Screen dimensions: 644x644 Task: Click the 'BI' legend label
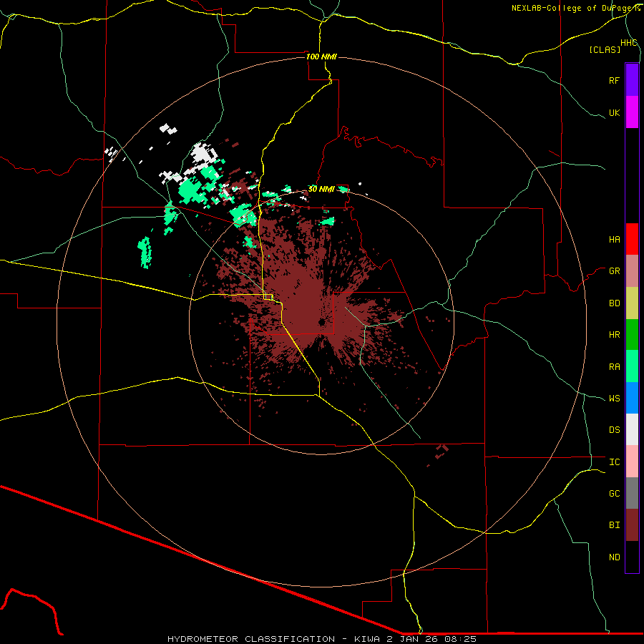click(614, 525)
